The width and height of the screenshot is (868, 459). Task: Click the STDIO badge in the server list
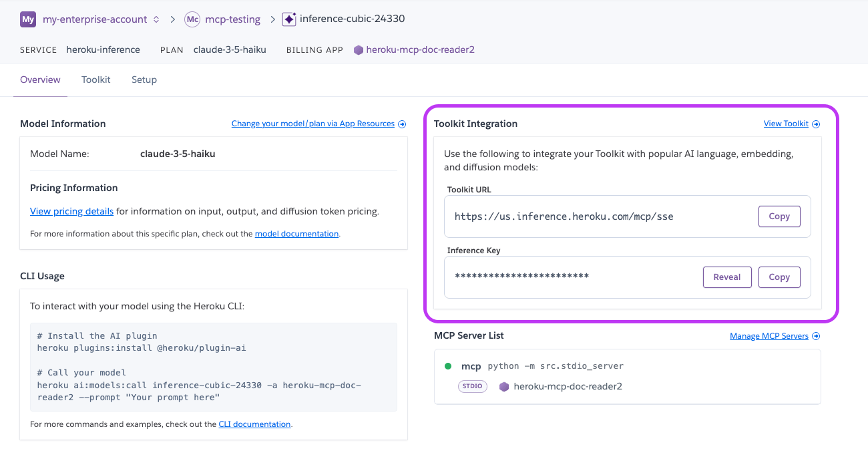pos(472,386)
